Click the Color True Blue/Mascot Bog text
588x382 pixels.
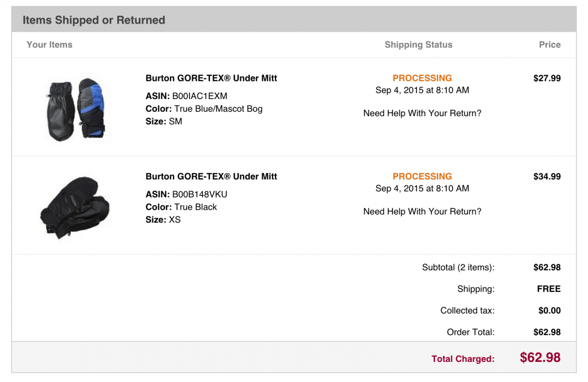coord(204,109)
